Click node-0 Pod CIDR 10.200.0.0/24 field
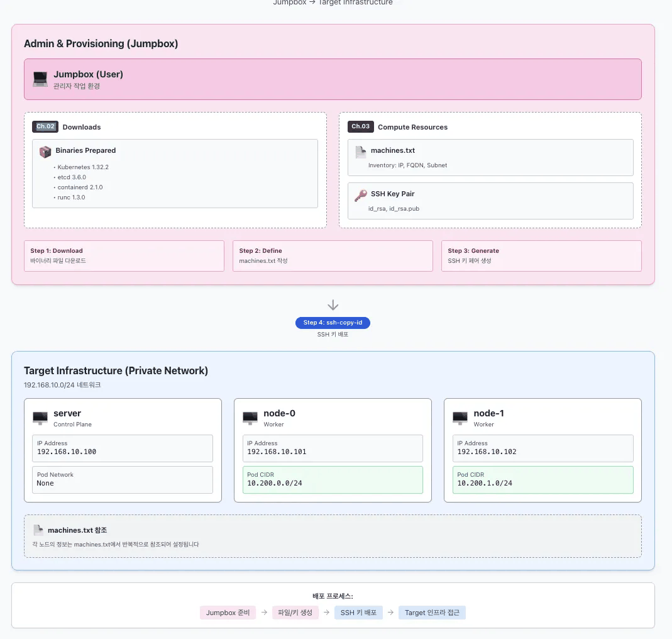Viewport: 672px width, 639px height. point(333,480)
